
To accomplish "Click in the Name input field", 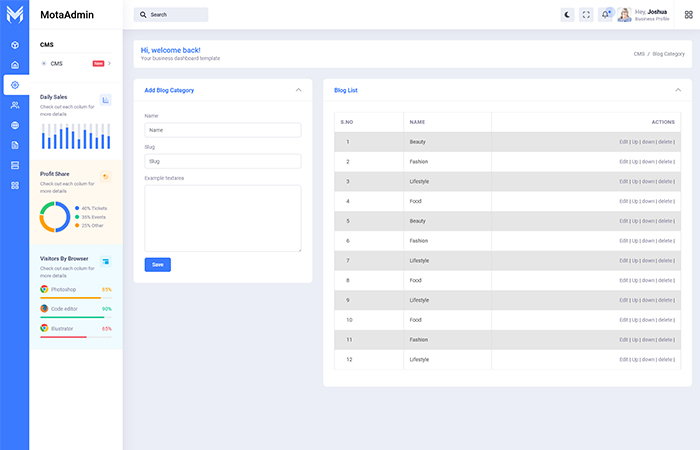I will (223, 130).
